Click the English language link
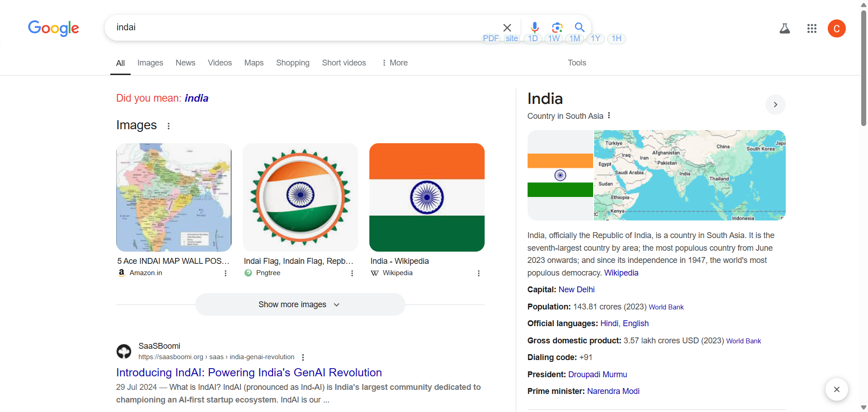This screenshot has height=412, width=868. pos(636,323)
